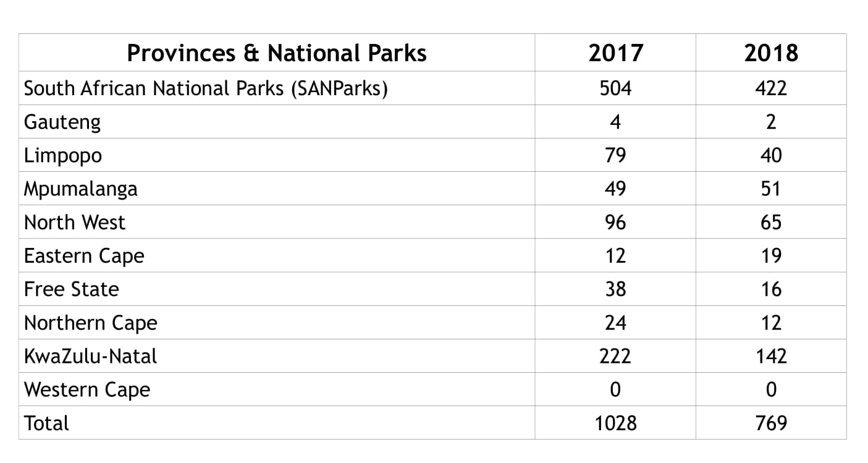
Task: Select the value 222 for KwaZulu-Natal 2017
Action: pos(615,355)
